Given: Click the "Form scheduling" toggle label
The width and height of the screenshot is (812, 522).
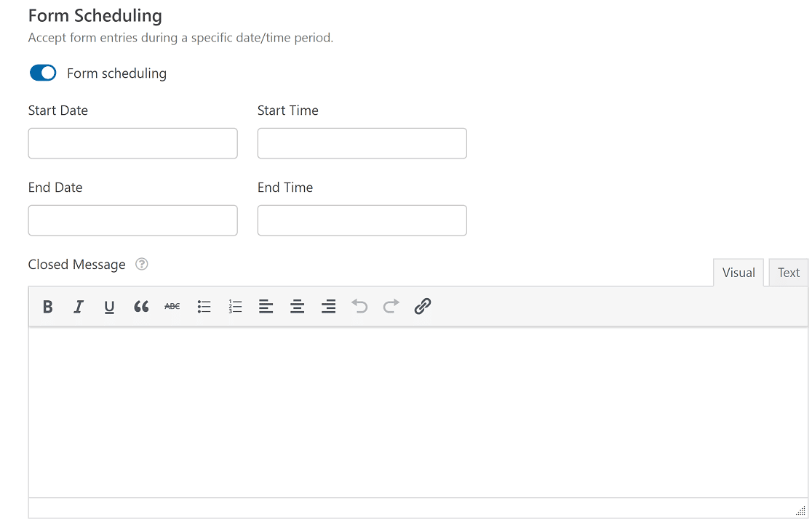Looking at the screenshot, I should (x=116, y=73).
